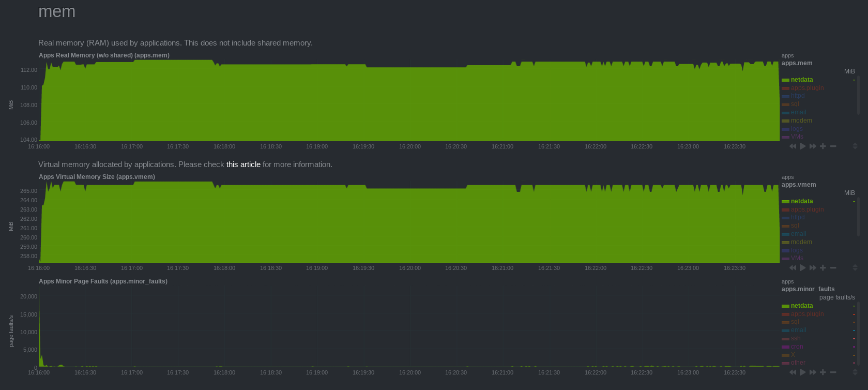
Task: Click the apps.mem legend scrollbar
Action: pos(859,96)
